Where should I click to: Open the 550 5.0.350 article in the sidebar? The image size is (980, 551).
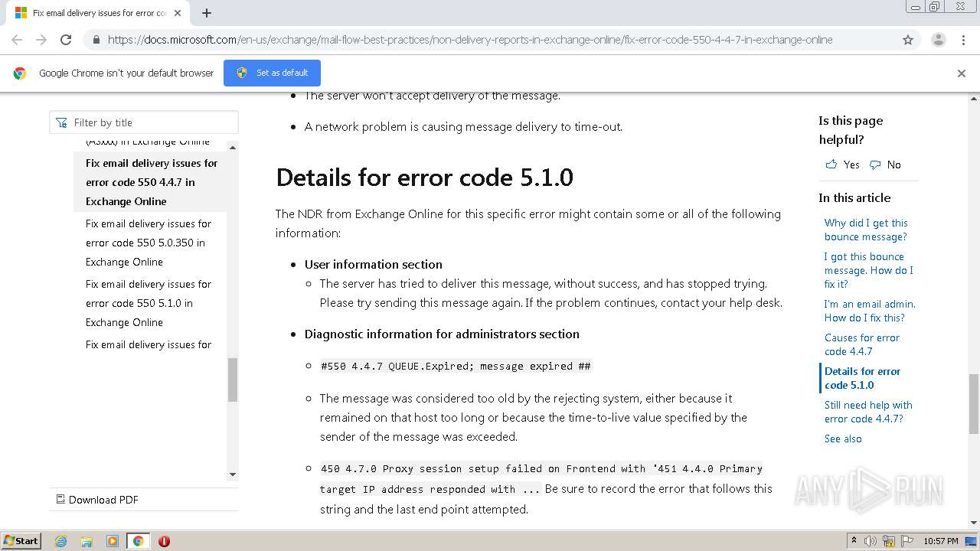(149, 243)
